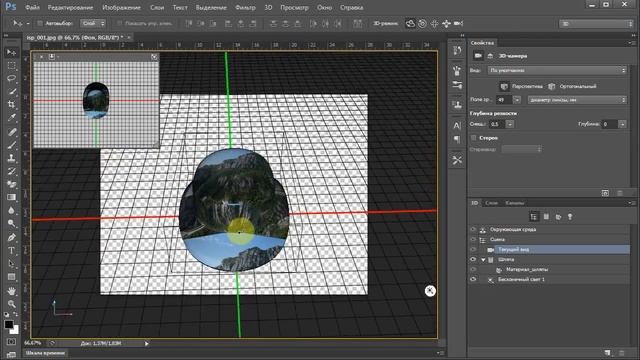Activate the Scale 3D camera mode icon
640x360 pixels.
(458, 24)
